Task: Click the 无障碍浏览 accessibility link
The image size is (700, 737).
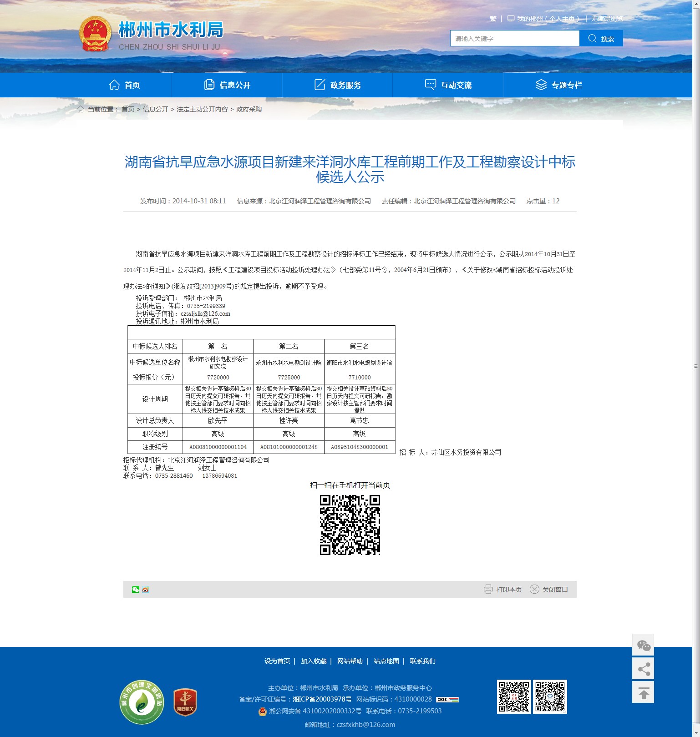Action: [x=607, y=19]
